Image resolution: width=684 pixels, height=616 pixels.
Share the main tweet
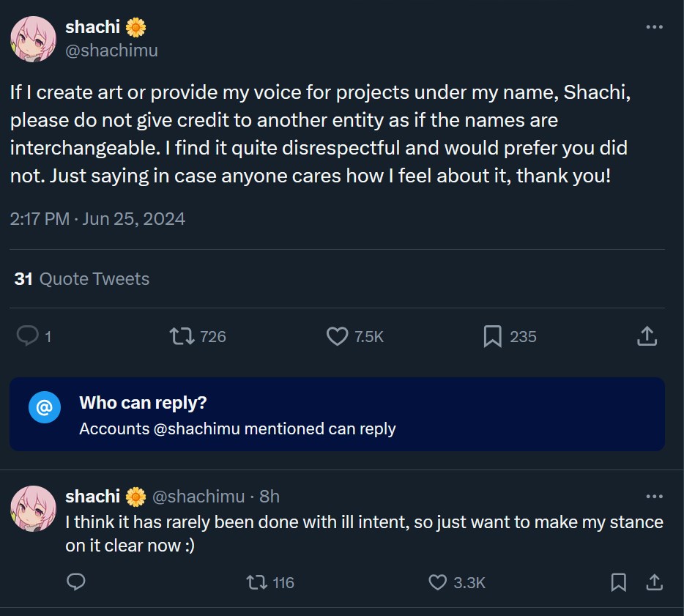(646, 336)
